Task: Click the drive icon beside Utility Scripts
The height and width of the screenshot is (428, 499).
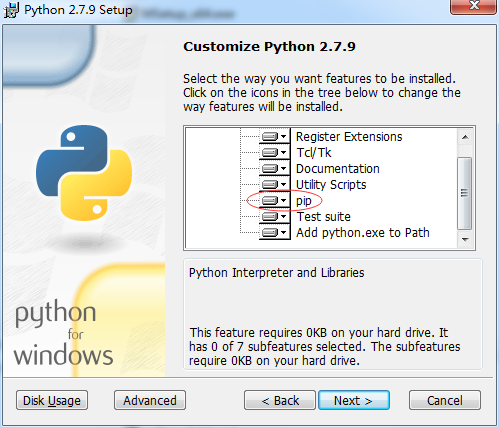Action: click(270, 185)
